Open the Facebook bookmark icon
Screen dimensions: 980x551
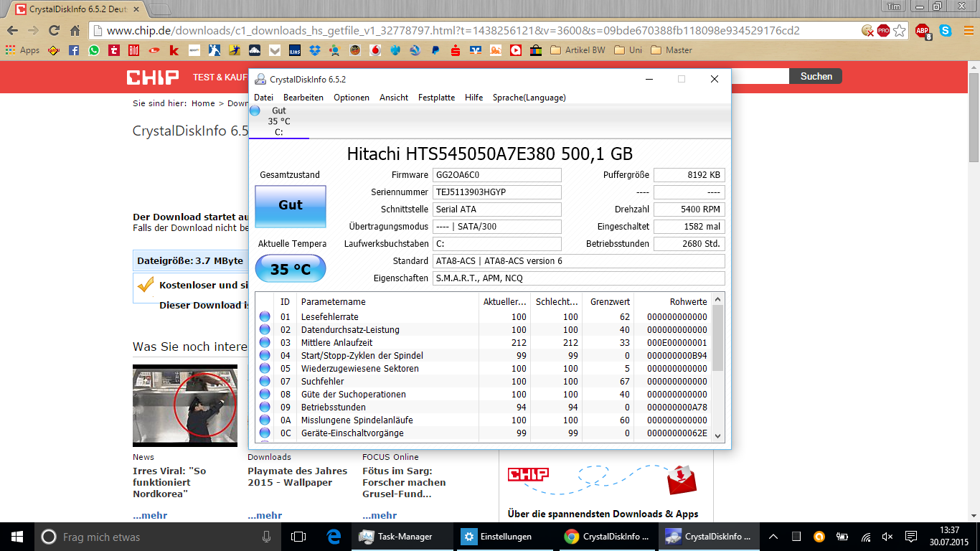[74, 50]
